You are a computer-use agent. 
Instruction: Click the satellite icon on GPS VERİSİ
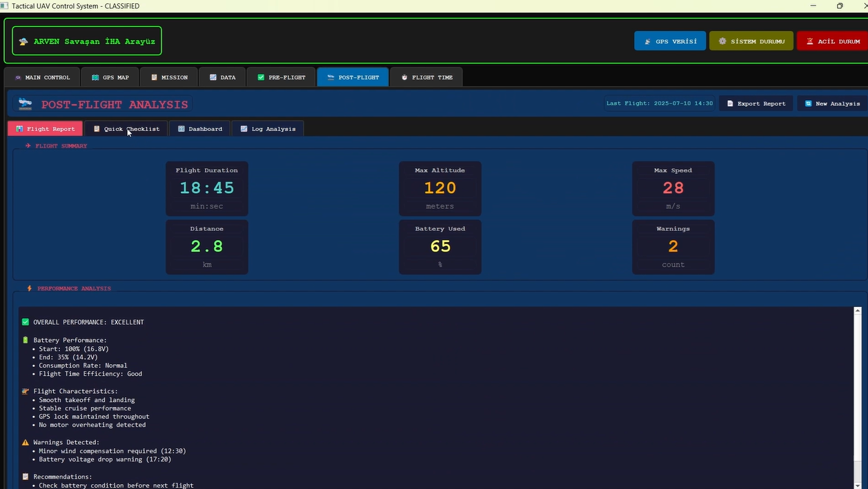[647, 41]
